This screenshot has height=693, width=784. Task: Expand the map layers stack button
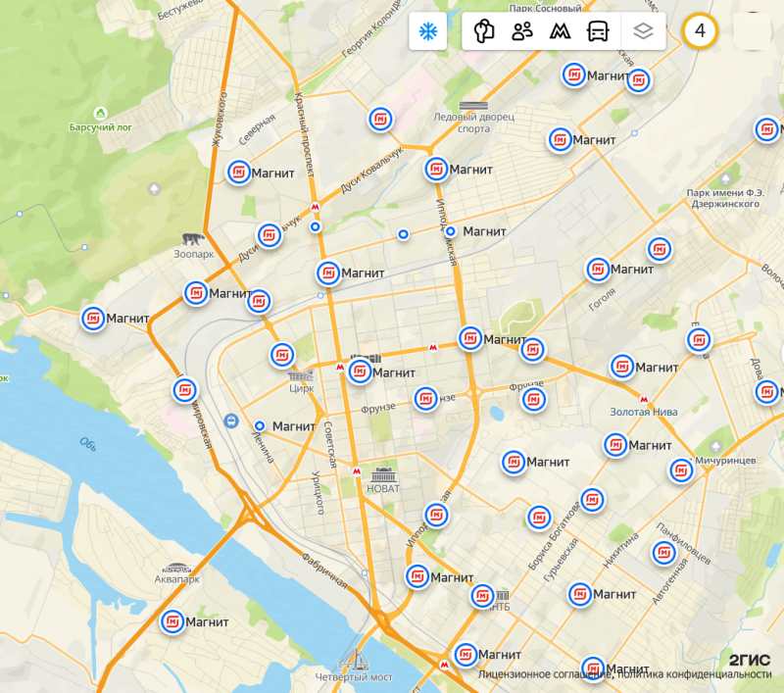643,31
